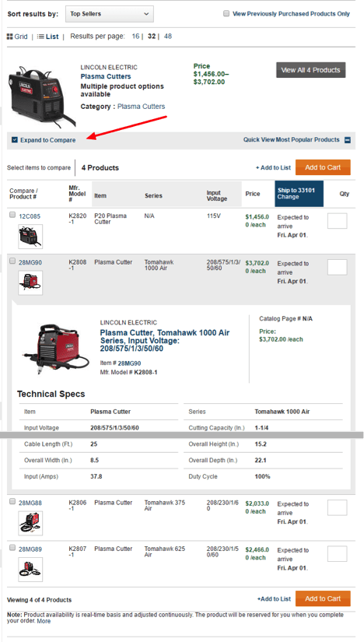Screen dimensions: 364x642
Task: Open thumbnail of product 12C085
Action: click(x=30, y=237)
